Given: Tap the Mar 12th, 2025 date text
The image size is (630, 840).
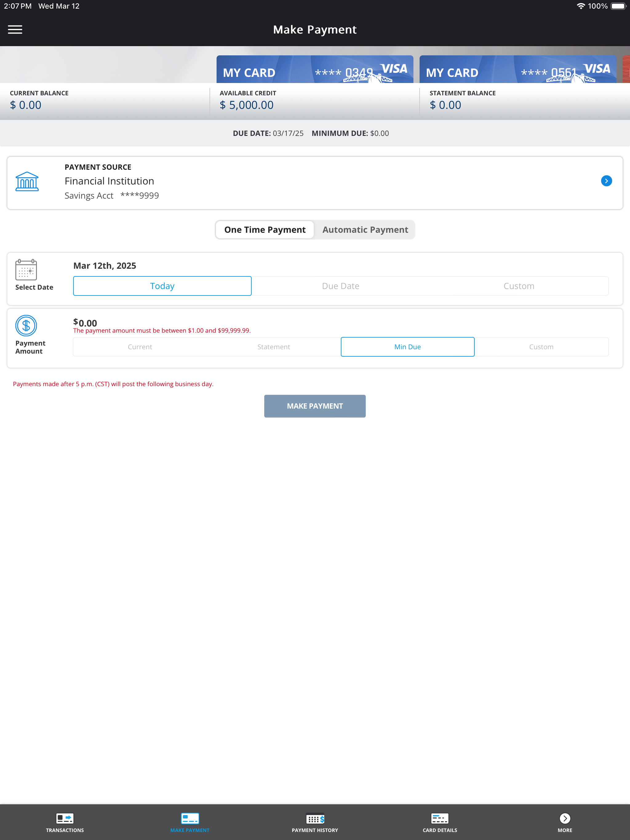Looking at the screenshot, I should (x=105, y=265).
